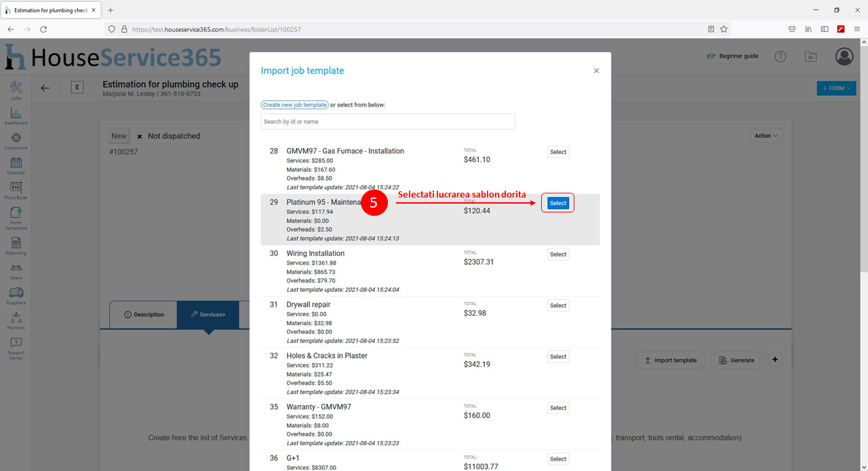
Task: Open the Support Center sidebar icon
Action: 16,348
